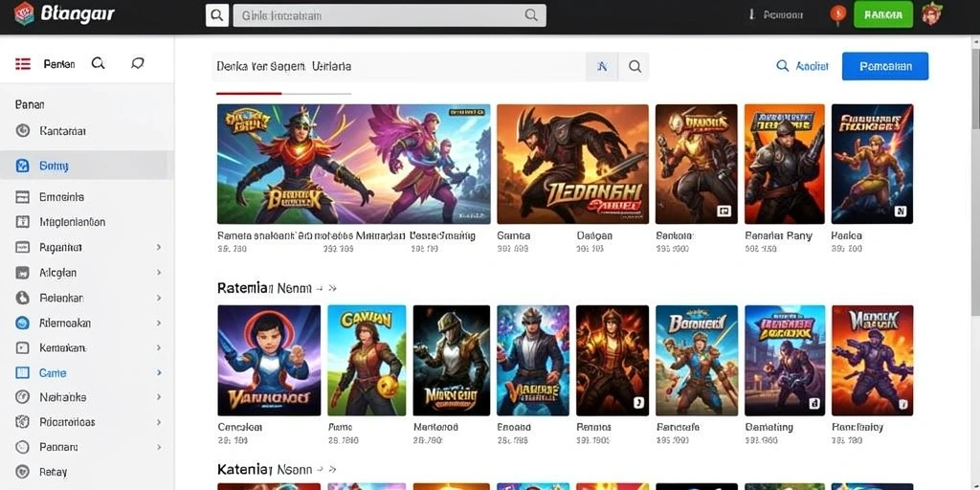The height and width of the screenshot is (490, 980).
Task: Click the sidebar header magnifier icon
Action: tap(99, 63)
